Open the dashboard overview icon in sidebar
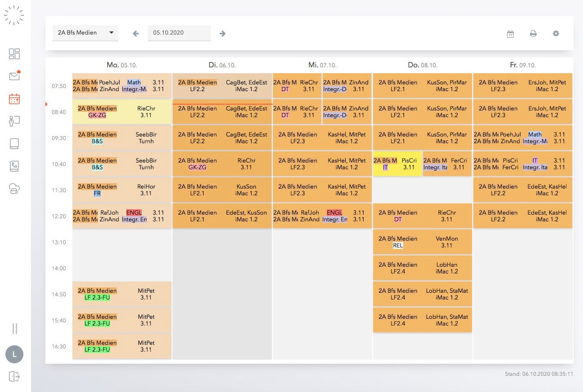This screenshot has height=392, width=583. [14, 54]
